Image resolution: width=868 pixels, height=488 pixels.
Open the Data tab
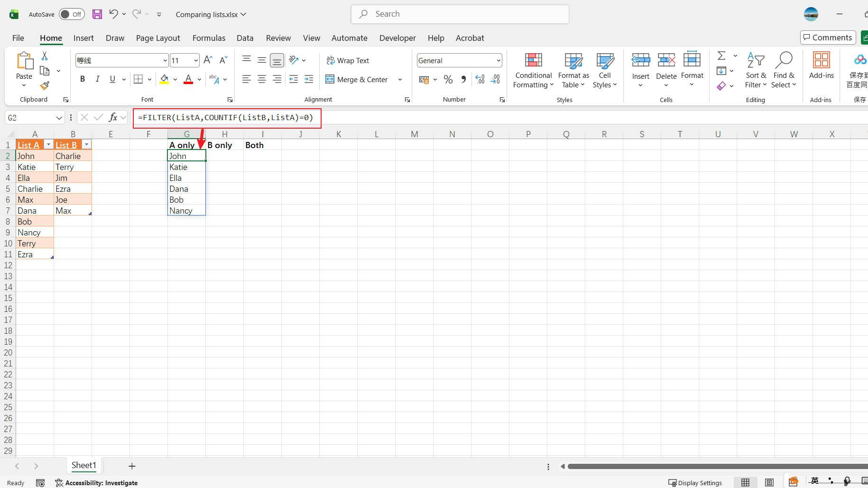tap(245, 38)
